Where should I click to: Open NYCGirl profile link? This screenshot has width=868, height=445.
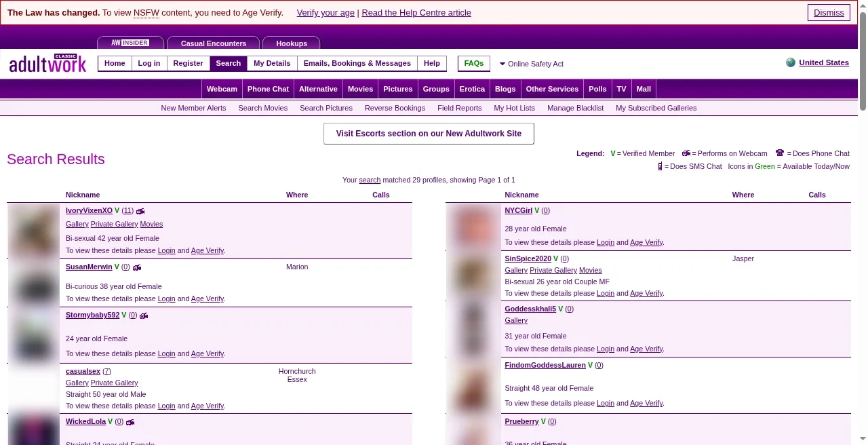[x=519, y=211]
